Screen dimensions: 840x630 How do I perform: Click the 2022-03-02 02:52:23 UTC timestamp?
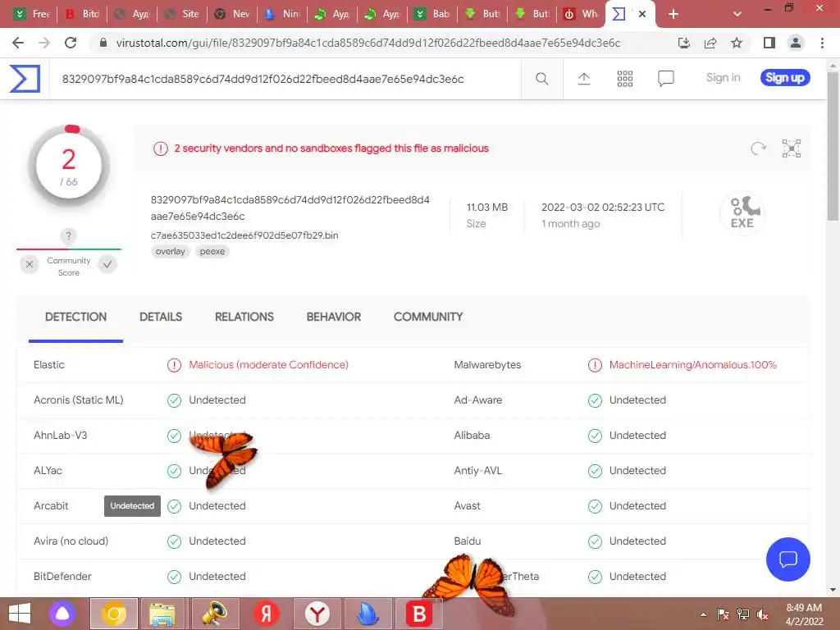(603, 208)
